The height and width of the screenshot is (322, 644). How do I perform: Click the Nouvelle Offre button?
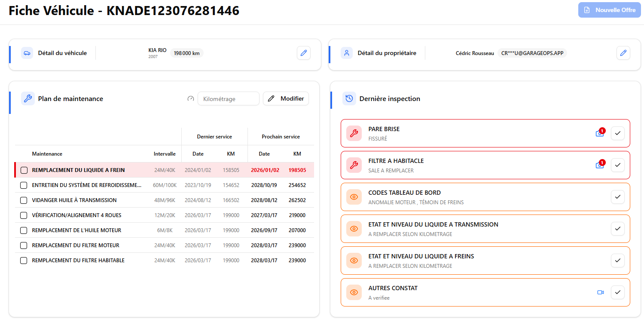click(x=609, y=10)
